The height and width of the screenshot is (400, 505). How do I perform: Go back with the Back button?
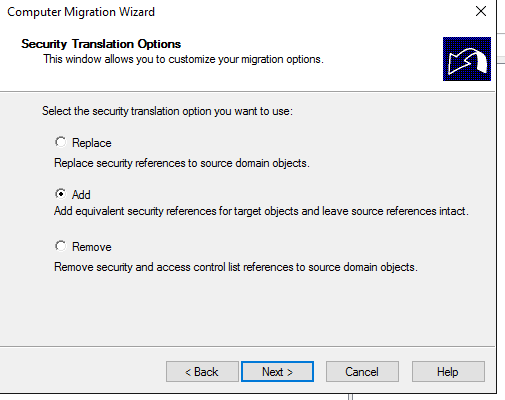click(x=202, y=371)
